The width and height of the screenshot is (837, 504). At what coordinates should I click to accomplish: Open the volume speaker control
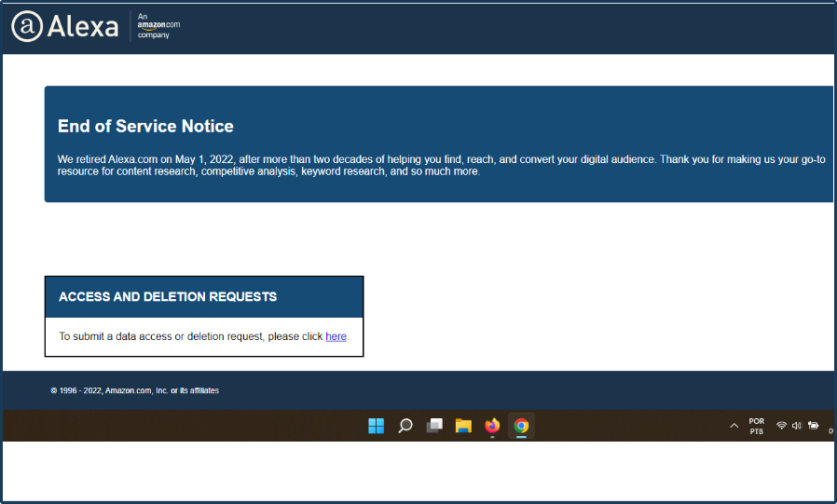tap(796, 425)
